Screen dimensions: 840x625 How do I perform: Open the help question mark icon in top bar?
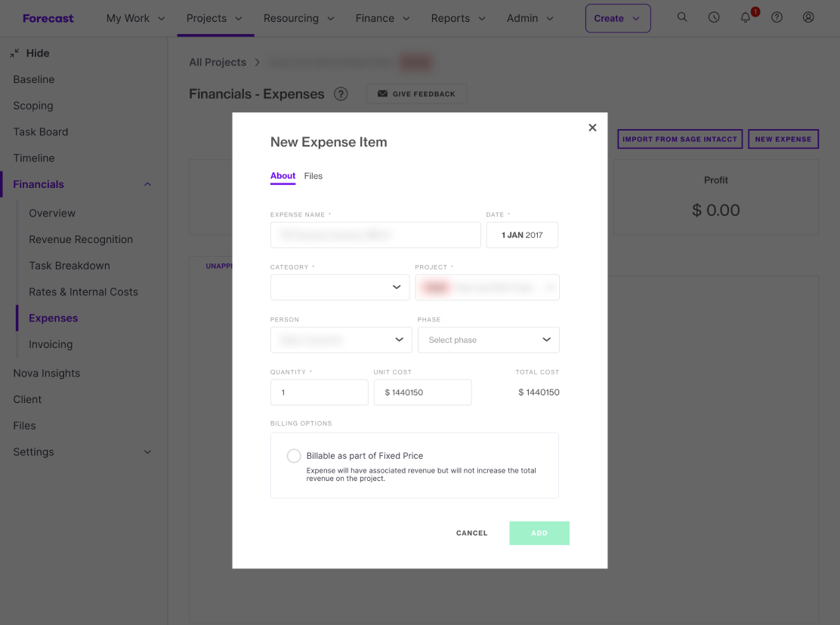[777, 17]
